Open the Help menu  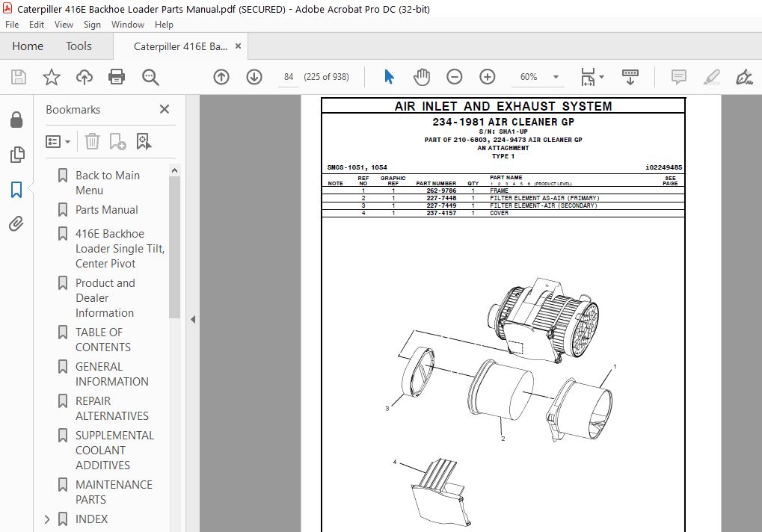(164, 24)
